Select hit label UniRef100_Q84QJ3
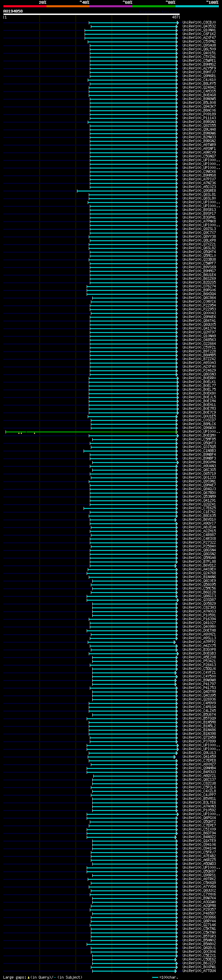 point(199,489)
